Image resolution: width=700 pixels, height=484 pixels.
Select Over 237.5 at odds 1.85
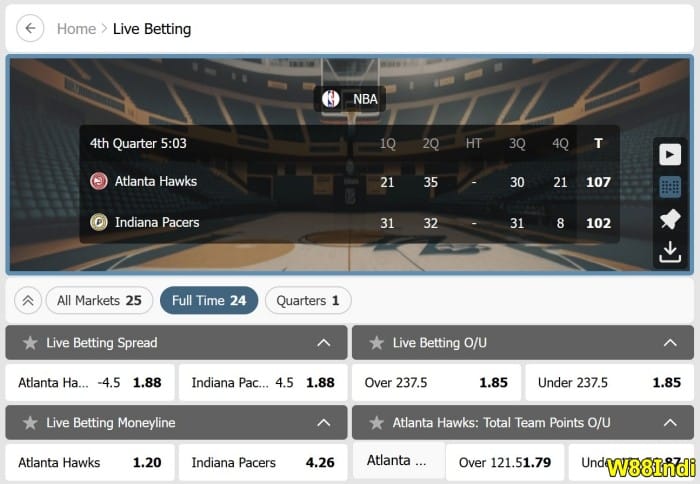coord(436,382)
